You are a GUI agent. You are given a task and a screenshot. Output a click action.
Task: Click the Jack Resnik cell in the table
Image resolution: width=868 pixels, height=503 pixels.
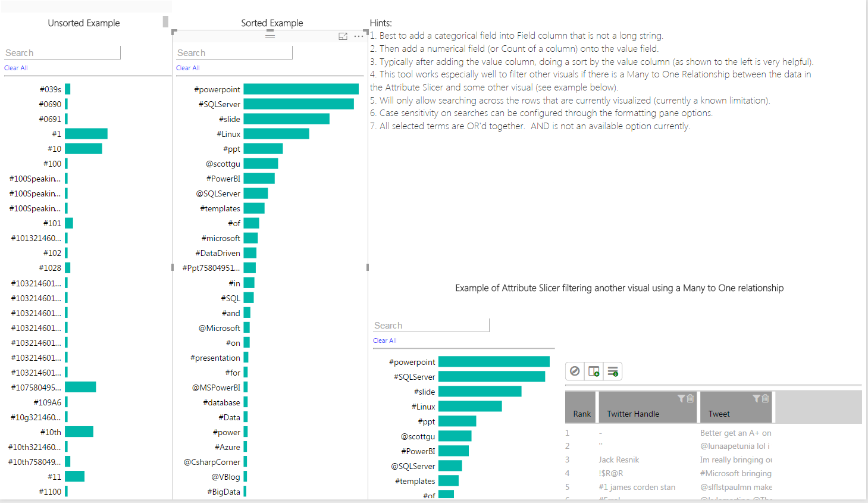pyautogui.click(x=619, y=460)
